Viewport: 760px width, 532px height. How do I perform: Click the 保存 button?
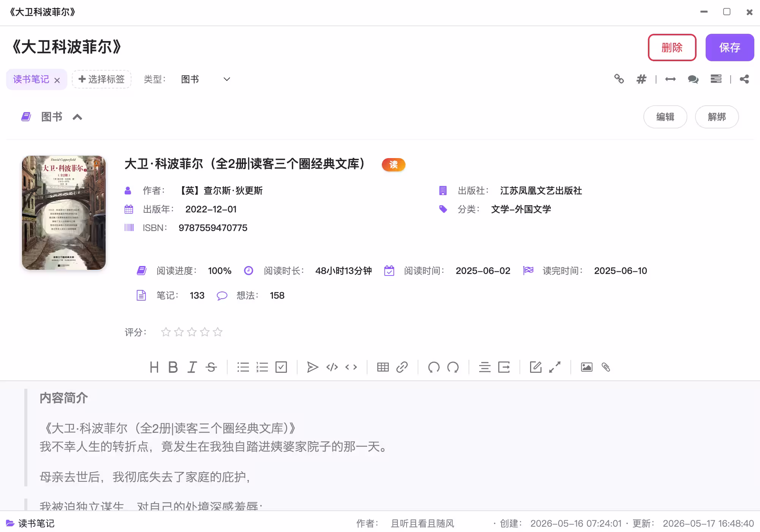[730, 47]
